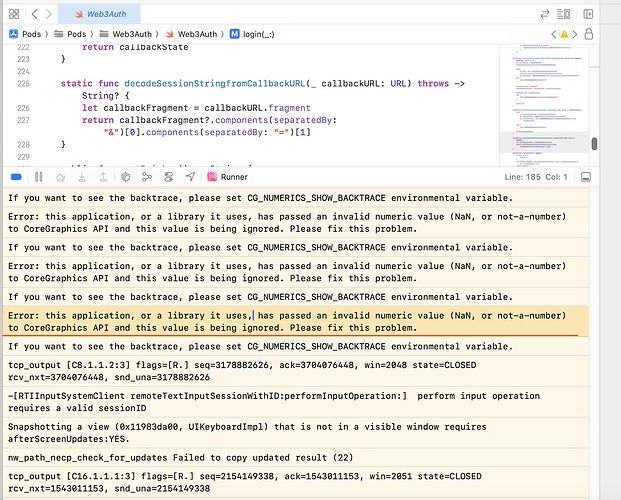This screenshot has height=500, width=621.
Task: Open the login(_:) method breadcrumb
Action: [x=252, y=34]
